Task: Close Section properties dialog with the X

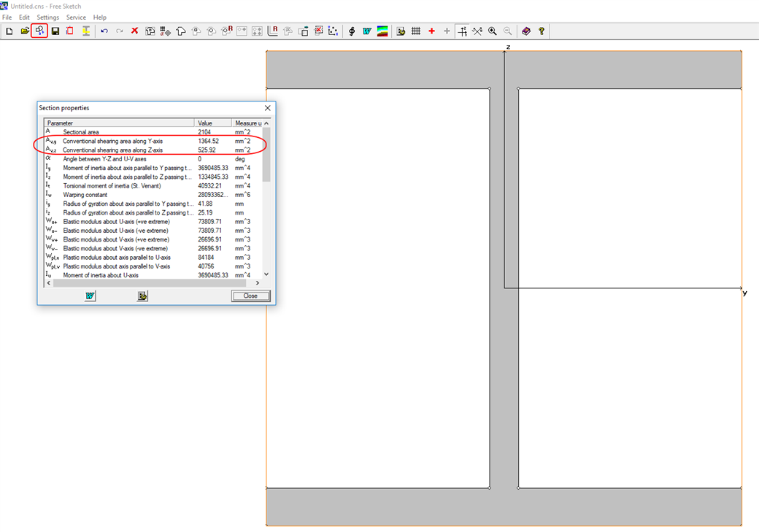Action: coord(268,108)
